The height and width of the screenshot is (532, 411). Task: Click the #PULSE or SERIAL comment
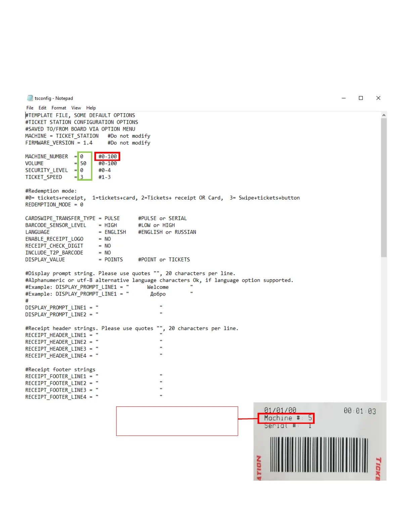pos(163,218)
